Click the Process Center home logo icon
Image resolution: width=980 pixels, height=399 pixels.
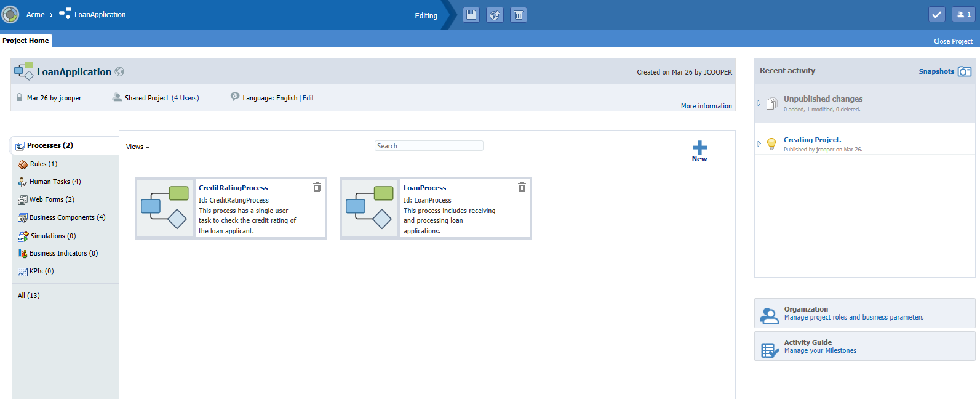(x=10, y=14)
